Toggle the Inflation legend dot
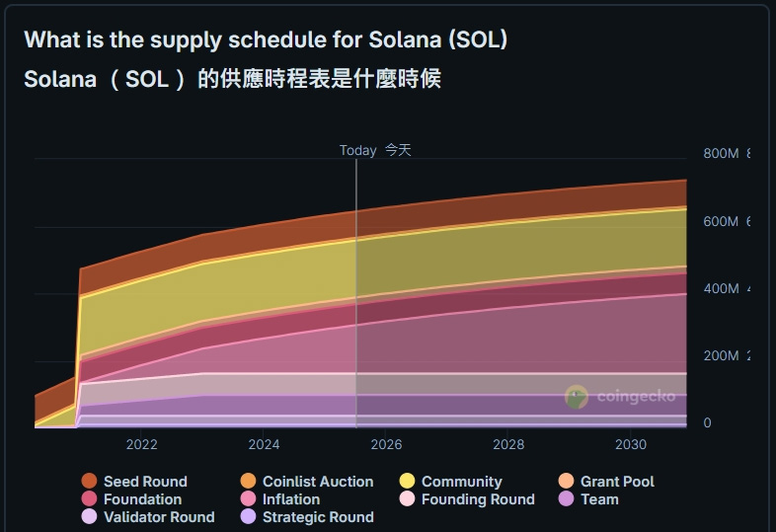The width and height of the screenshot is (776, 532). click(248, 498)
